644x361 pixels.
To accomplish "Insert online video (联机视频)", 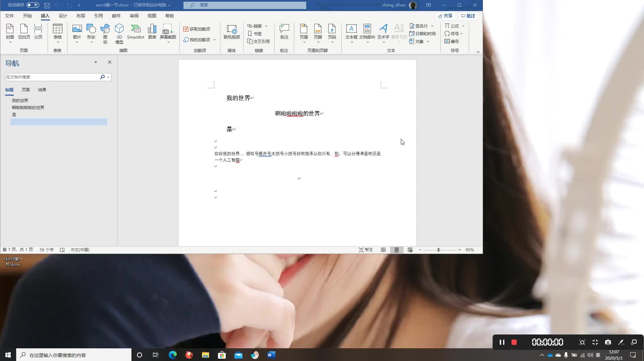I will (x=232, y=32).
